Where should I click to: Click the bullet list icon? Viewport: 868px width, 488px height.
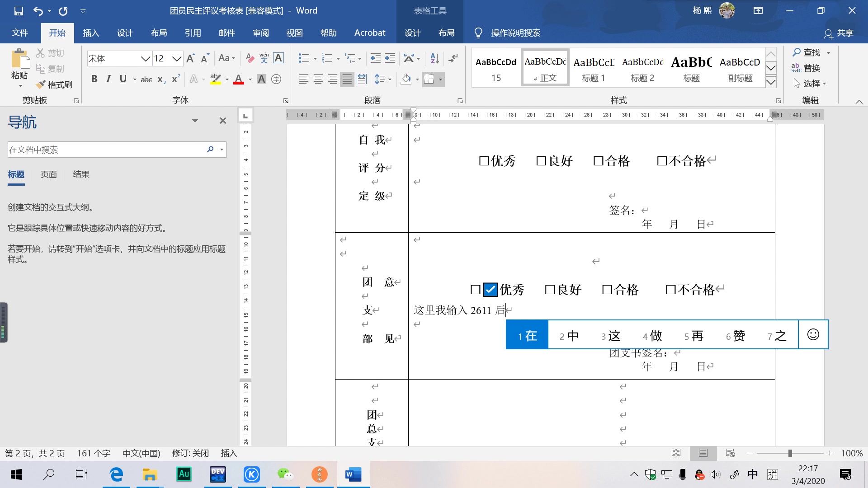(x=303, y=58)
